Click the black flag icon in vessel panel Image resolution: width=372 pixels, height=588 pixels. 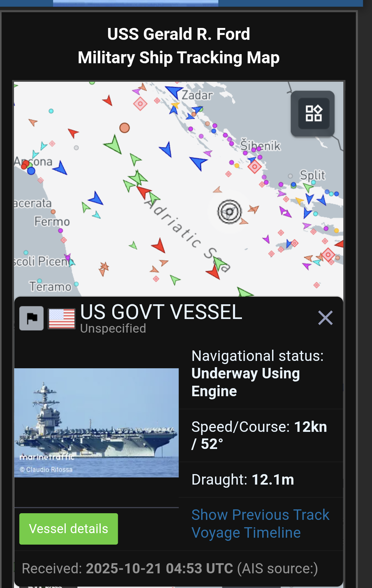(31, 318)
